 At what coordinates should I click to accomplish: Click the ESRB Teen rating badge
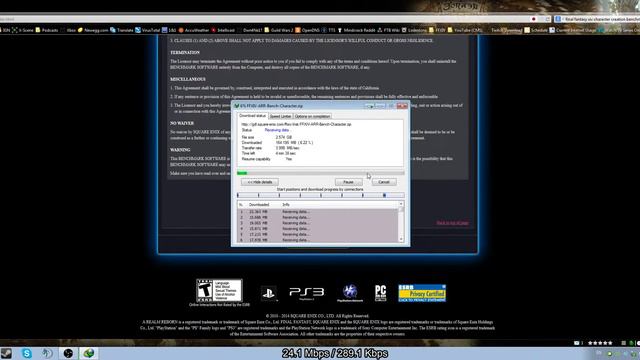click(219, 290)
